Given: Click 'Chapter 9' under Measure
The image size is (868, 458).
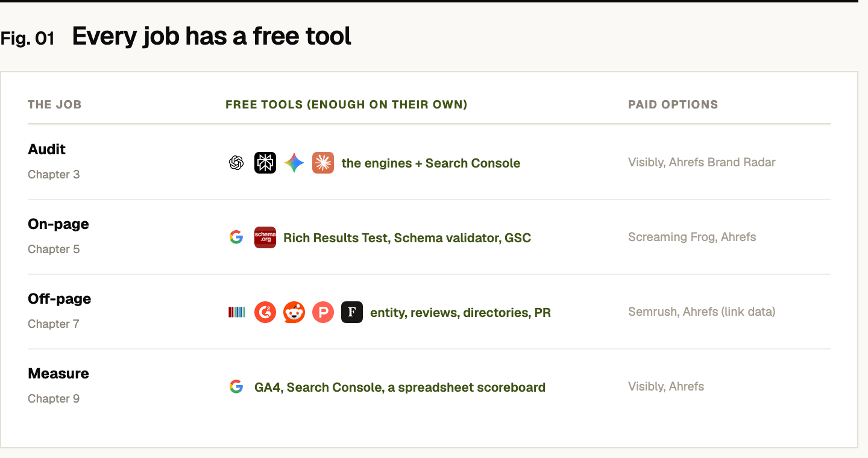Looking at the screenshot, I should (54, 399).
